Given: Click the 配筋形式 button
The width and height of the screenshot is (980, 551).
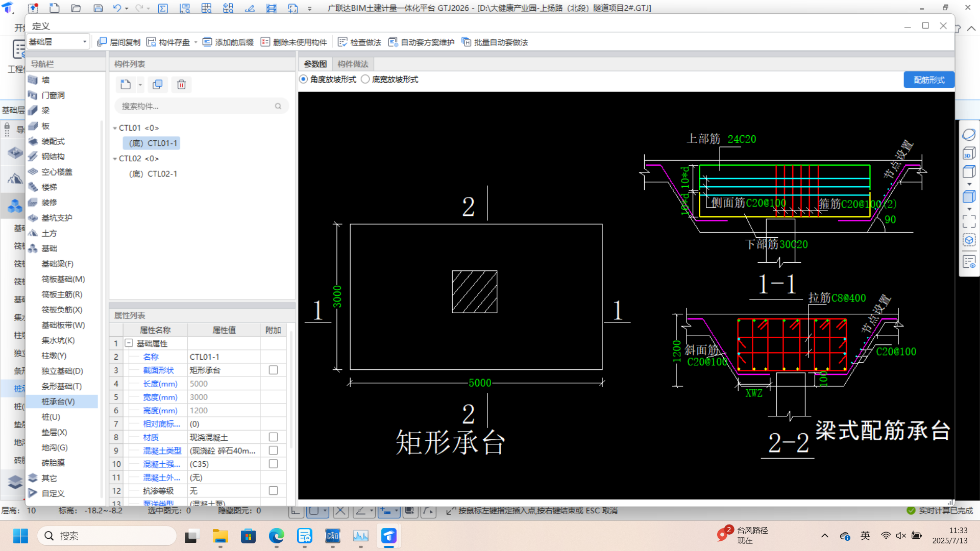Looking at the screenshot, I should (x=928, y=80).
